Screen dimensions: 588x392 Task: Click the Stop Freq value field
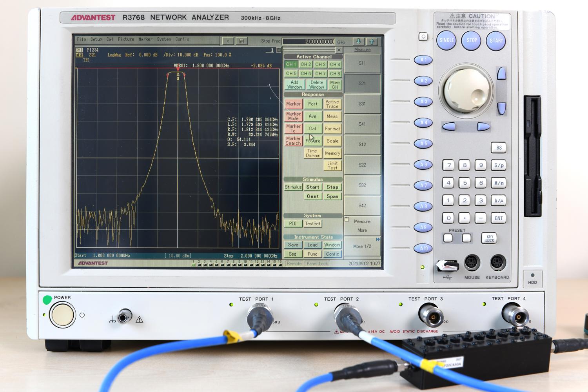[309, 42]
